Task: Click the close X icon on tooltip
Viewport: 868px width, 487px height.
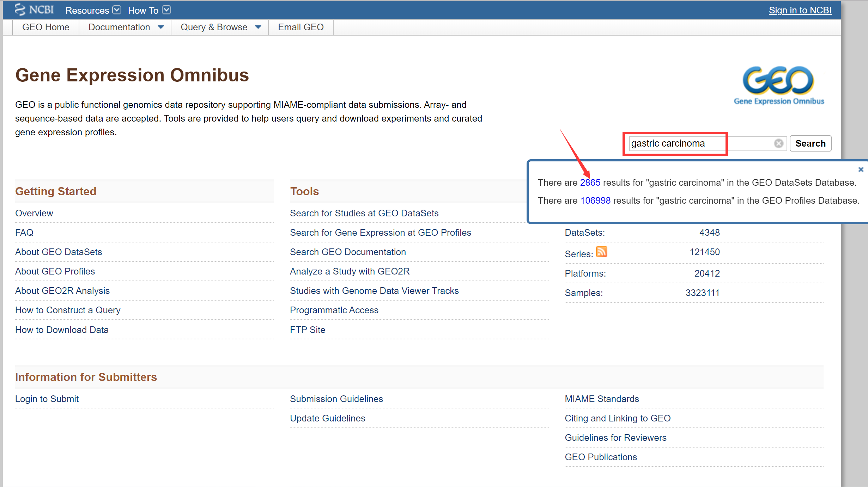Action: point(861,169)
